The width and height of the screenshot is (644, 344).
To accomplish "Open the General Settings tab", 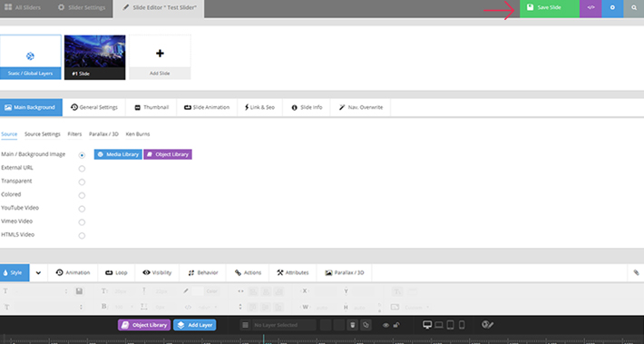I will pyautogui.click(x=94, y=107).
